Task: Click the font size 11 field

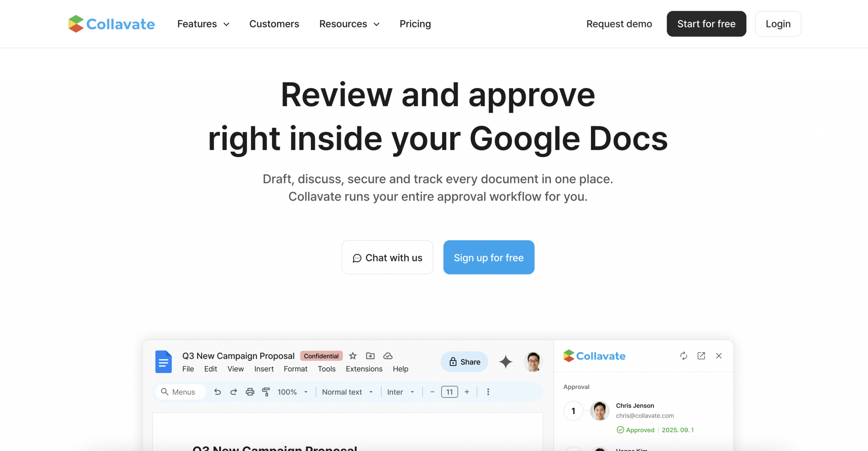Action: tap(450, 392)
